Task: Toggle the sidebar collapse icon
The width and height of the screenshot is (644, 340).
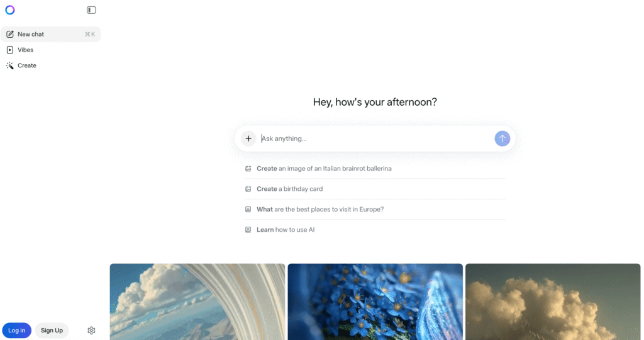Action: [91, 10]
